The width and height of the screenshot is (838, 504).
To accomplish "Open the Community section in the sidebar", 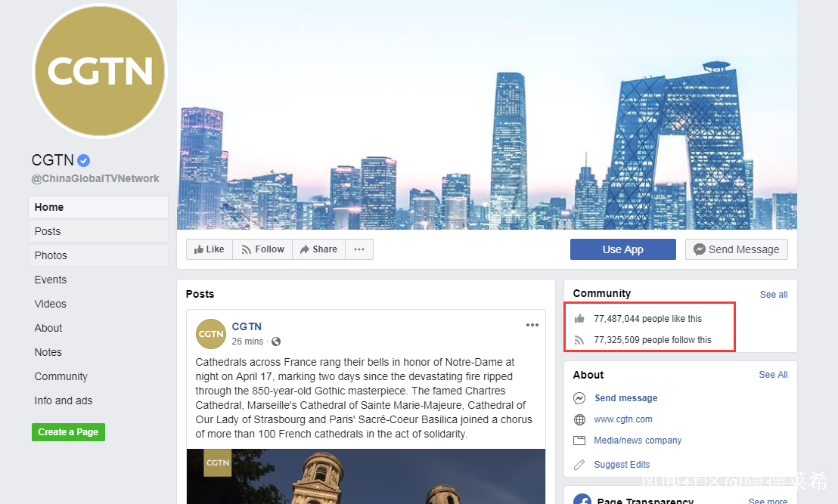I will pyautogui.click(x=61, y=376).
